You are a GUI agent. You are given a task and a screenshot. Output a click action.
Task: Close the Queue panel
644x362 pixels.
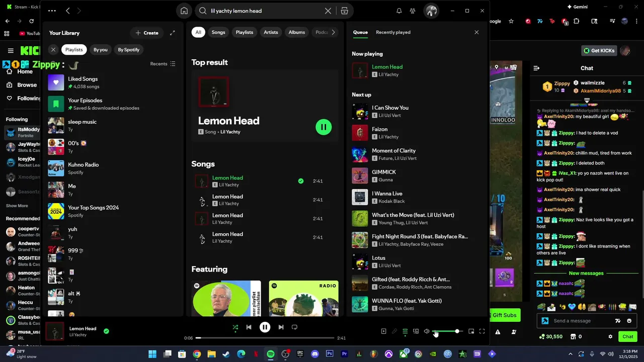[476, 32]
